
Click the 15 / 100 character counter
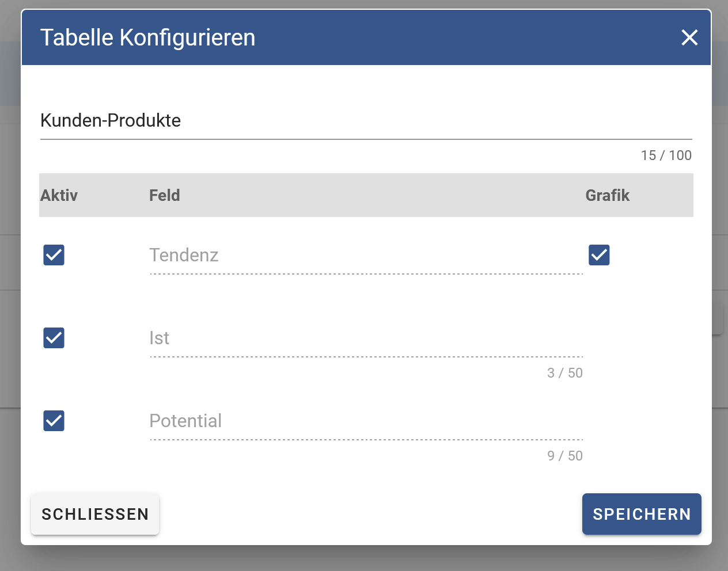(x=666, y=155)
